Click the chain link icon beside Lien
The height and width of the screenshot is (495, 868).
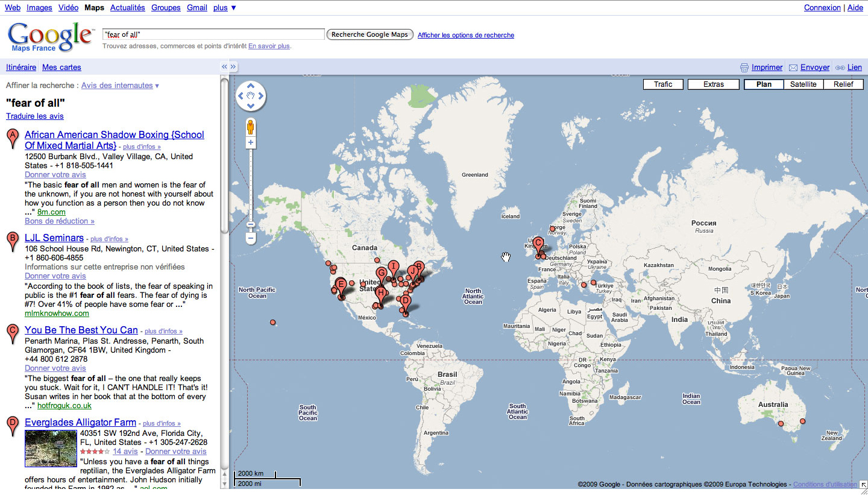[x=840, y=68]
